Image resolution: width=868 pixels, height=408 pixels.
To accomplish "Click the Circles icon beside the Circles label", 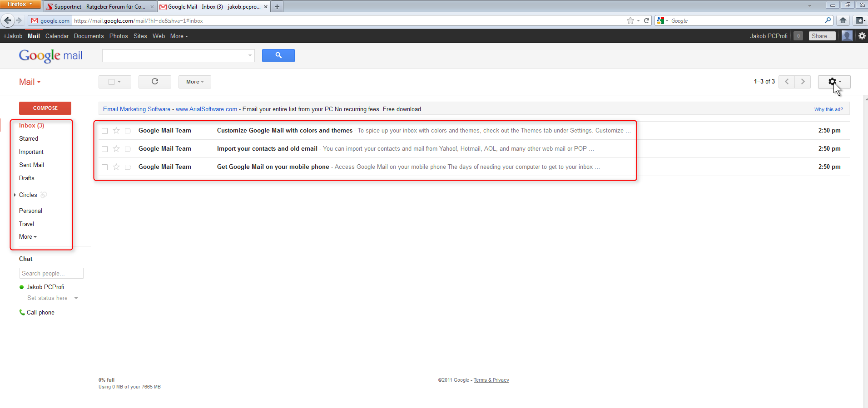I will (44, 195).
